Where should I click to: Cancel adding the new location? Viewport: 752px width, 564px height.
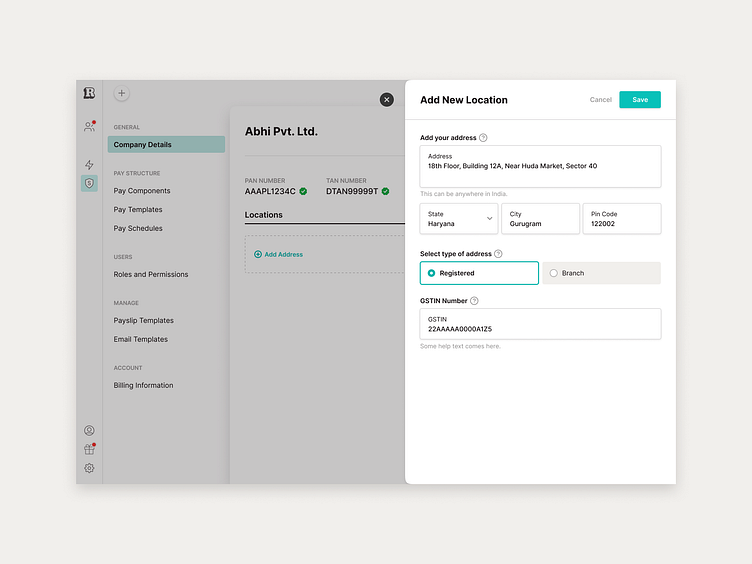click(600, 100)
